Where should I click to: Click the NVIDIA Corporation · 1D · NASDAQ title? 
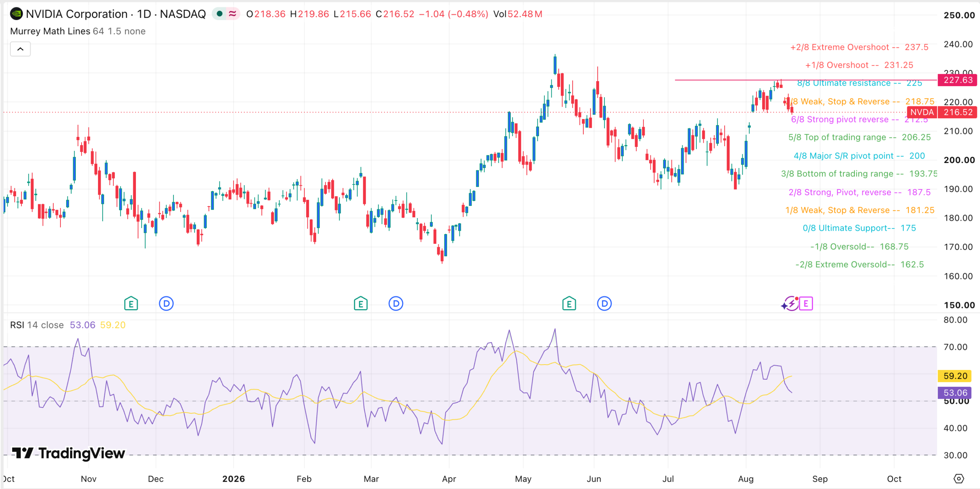pyautogui.click(x=116, y=14)
